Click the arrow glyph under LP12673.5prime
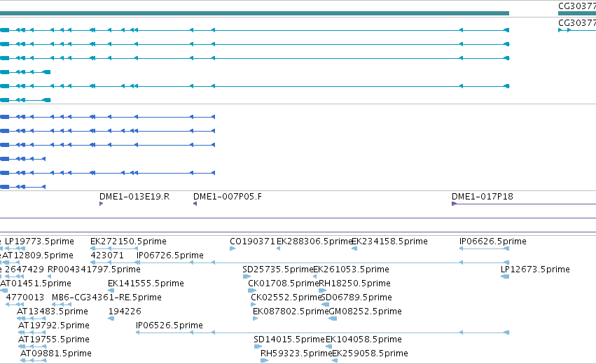 505,276
